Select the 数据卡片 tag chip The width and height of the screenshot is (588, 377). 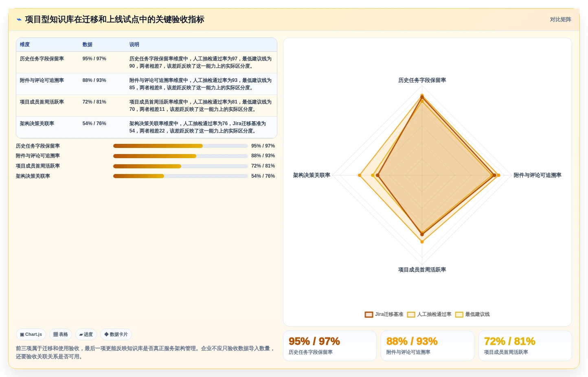[x=116, y=335]
